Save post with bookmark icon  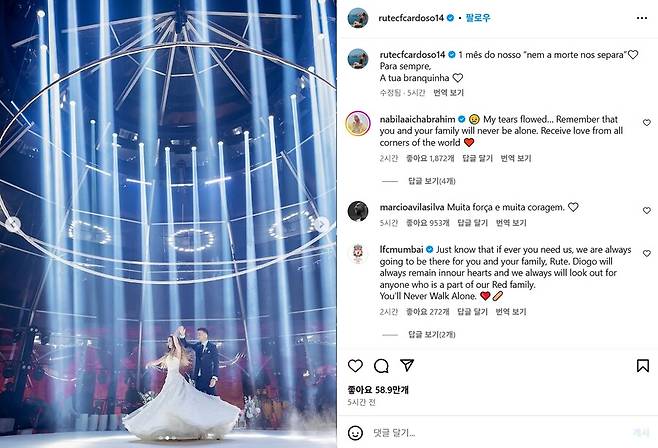642,365
